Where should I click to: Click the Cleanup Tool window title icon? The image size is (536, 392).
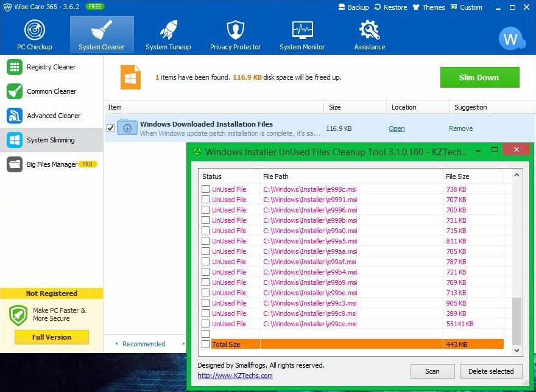pyautogui.click(x=197, y=152)
